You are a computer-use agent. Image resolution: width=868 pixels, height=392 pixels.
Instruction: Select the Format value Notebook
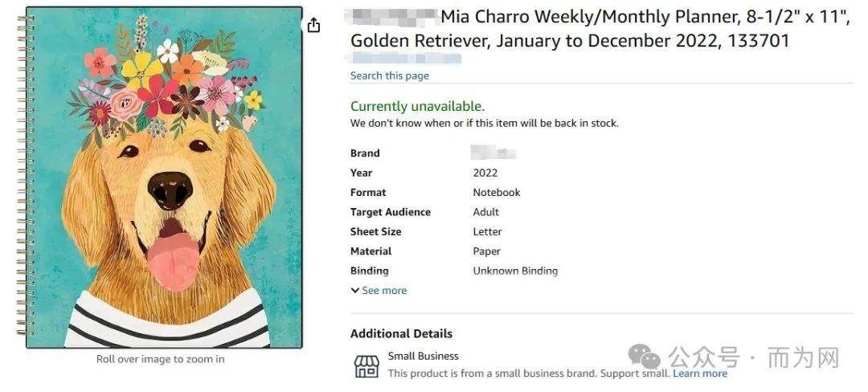tap(497, 193)
